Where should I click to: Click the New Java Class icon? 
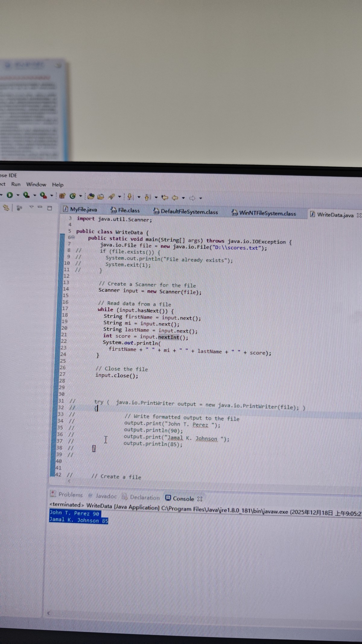[x=72, y=196]
